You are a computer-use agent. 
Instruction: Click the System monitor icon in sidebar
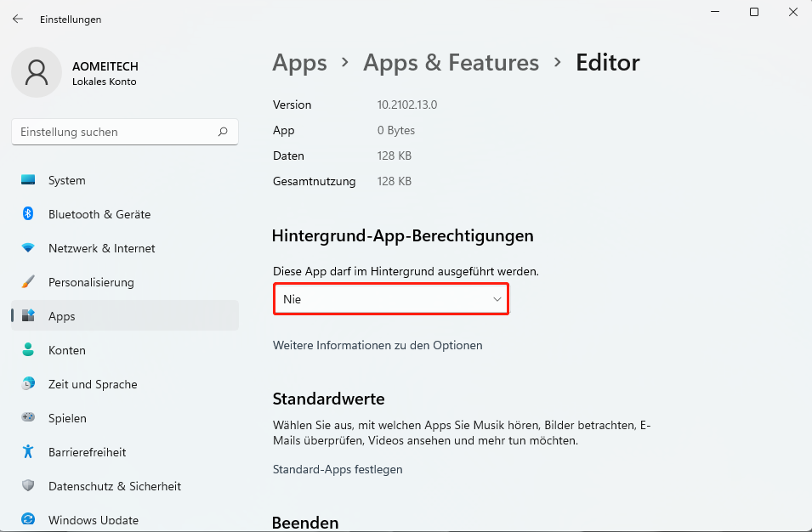[x=28, y=180]
